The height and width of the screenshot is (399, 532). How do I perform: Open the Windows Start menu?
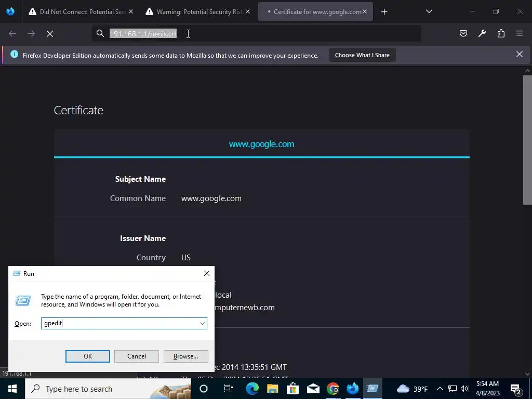(12, 389)
